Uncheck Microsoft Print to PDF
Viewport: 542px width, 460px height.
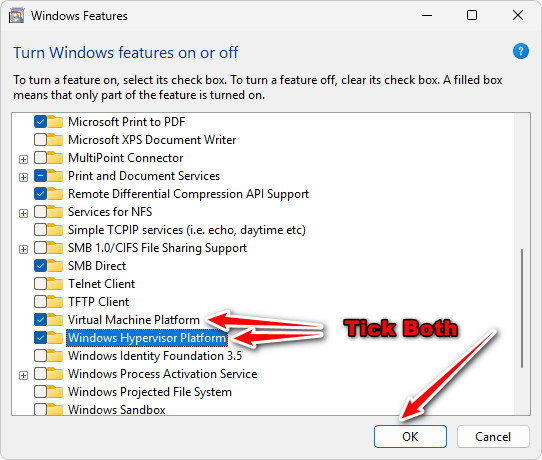40,122
